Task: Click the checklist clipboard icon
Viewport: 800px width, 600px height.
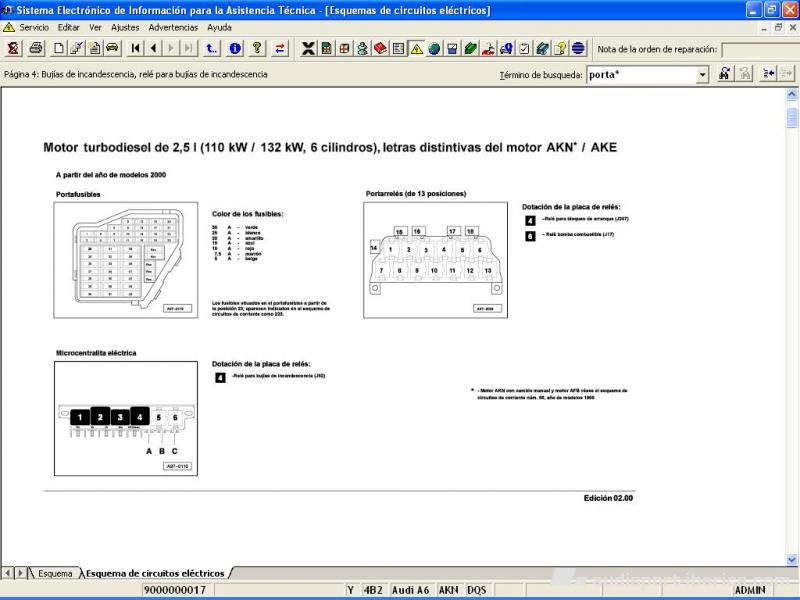Action: tap(524, 48)
